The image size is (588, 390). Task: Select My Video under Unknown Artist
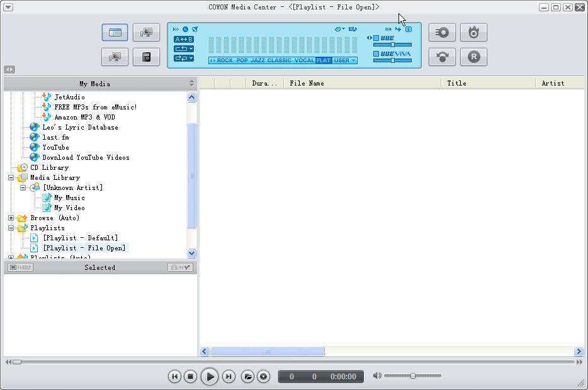69,208
